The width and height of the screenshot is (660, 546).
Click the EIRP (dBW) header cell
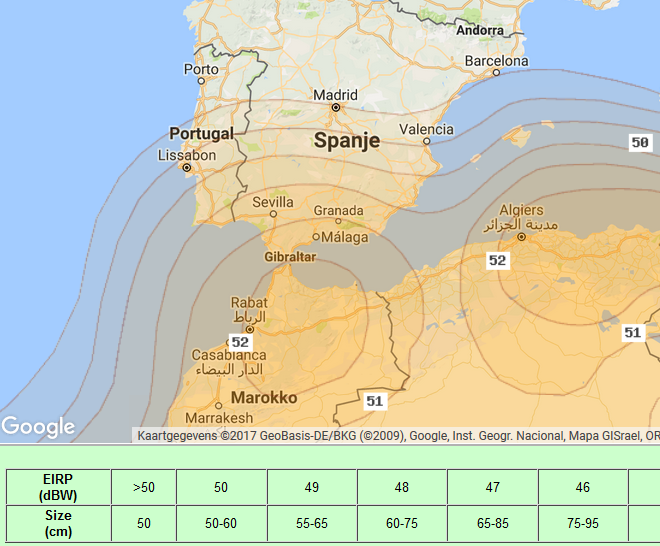tap(57, 487)
